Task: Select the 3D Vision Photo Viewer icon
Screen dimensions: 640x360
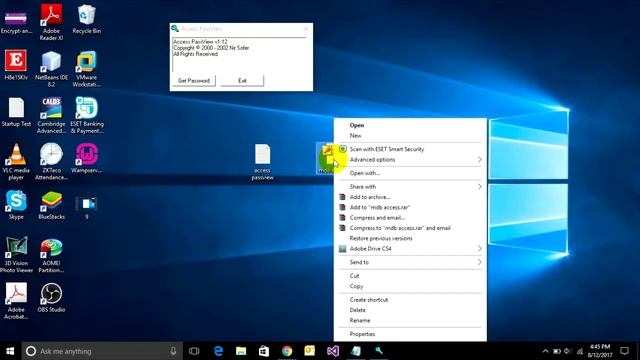Action: 16,254
